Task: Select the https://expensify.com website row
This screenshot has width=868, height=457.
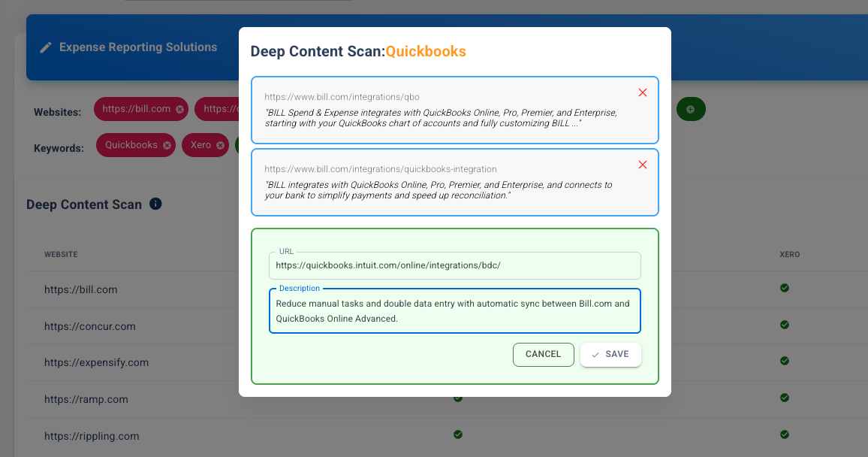Action: tap(96, 363)
